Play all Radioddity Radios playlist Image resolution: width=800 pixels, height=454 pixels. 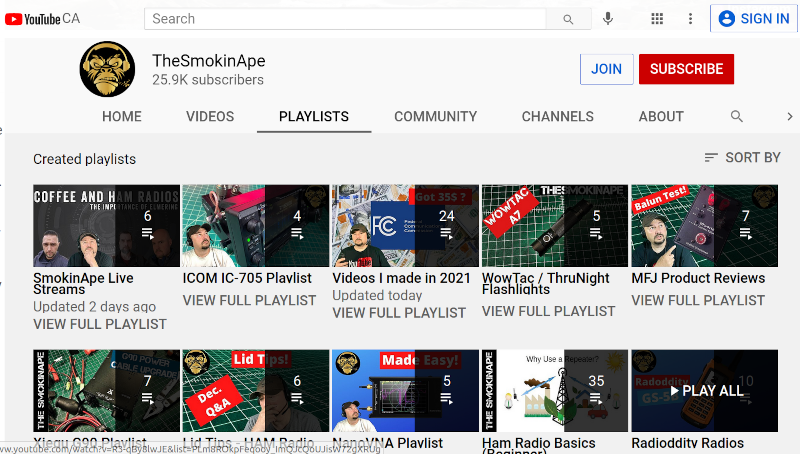(x=707, y=391)
